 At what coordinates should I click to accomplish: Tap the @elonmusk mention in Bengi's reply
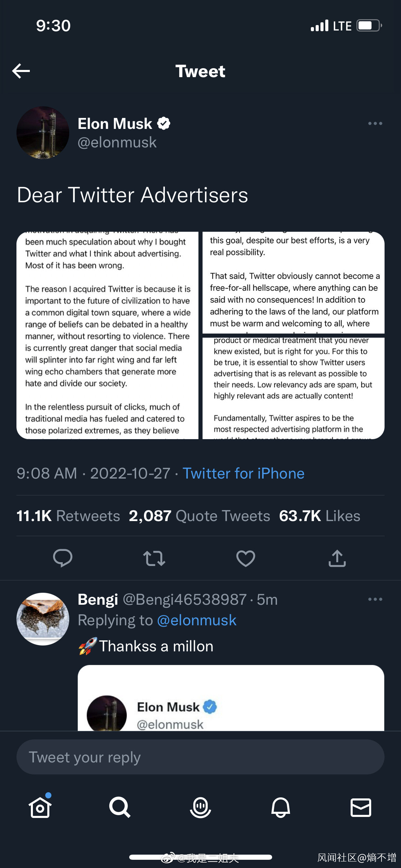coord(197,620)
